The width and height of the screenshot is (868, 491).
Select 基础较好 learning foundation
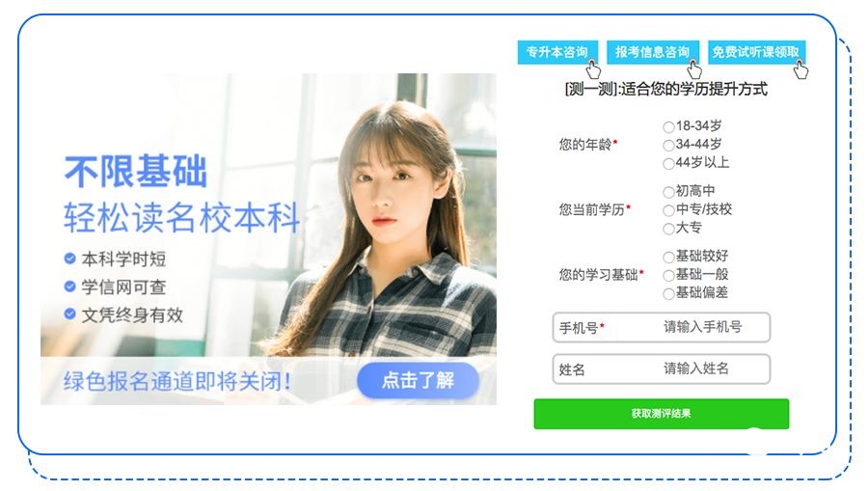tap(668, 257)
